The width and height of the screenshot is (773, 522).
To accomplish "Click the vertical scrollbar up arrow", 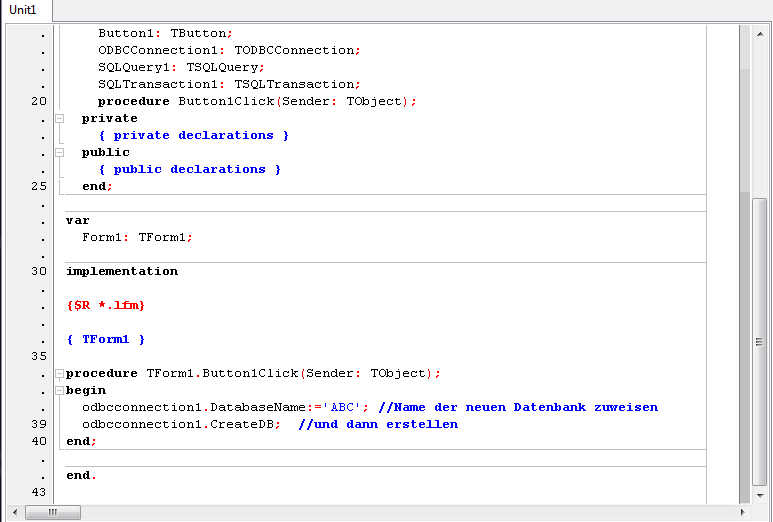I will click(759, 32).
